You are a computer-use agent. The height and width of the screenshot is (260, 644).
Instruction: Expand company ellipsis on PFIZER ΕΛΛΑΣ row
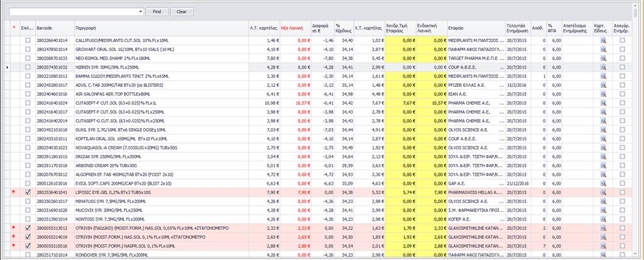point(501,85)
